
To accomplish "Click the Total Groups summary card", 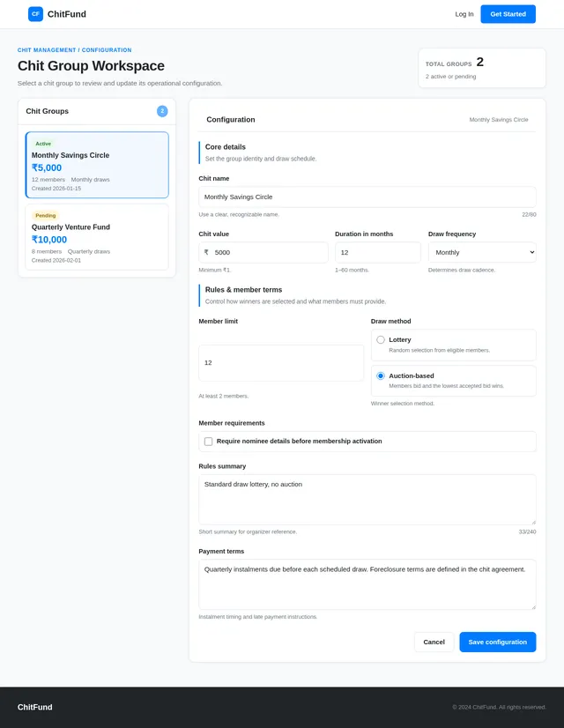I will click(x=482, y=68).
